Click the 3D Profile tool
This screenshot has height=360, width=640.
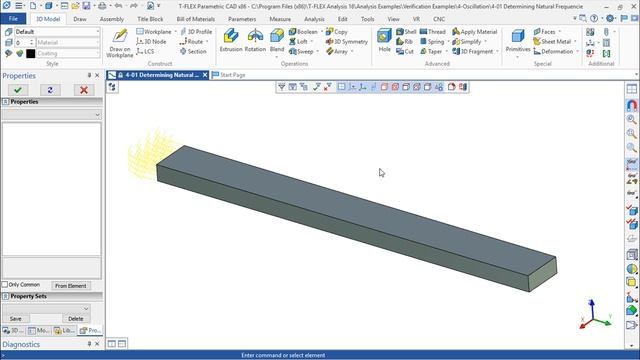click(x=196, y=32)
